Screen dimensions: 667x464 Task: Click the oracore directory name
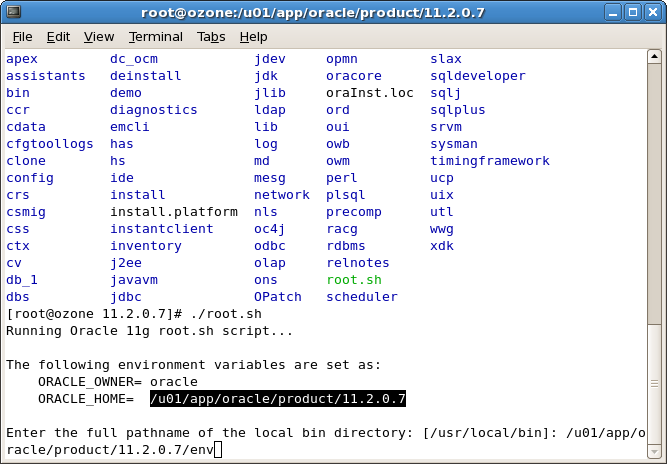pos(354,76)
